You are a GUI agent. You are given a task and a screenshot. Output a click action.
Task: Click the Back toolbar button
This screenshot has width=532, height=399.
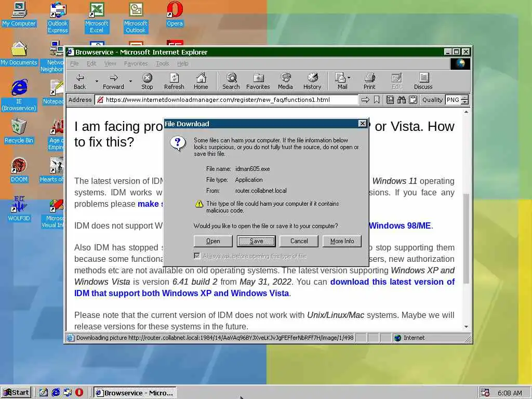pos(80,82)
